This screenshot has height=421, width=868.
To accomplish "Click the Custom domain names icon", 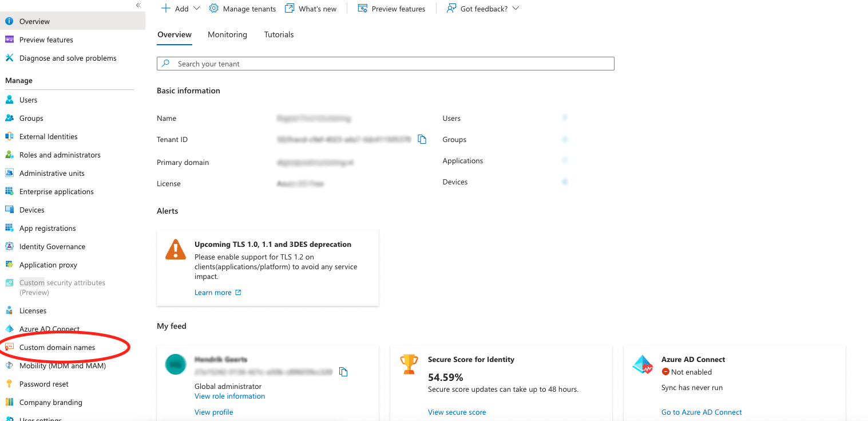I will point(9,347).
